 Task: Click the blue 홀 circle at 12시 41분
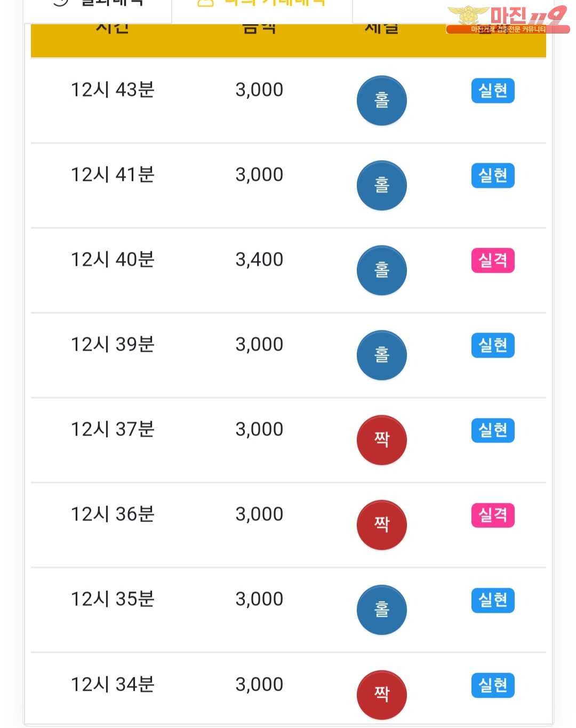[381, 186]
